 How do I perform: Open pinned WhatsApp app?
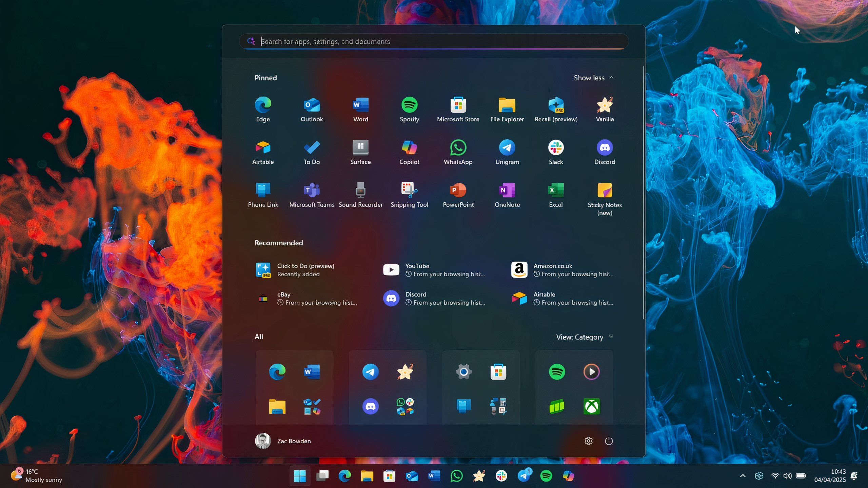coord(458,152)
